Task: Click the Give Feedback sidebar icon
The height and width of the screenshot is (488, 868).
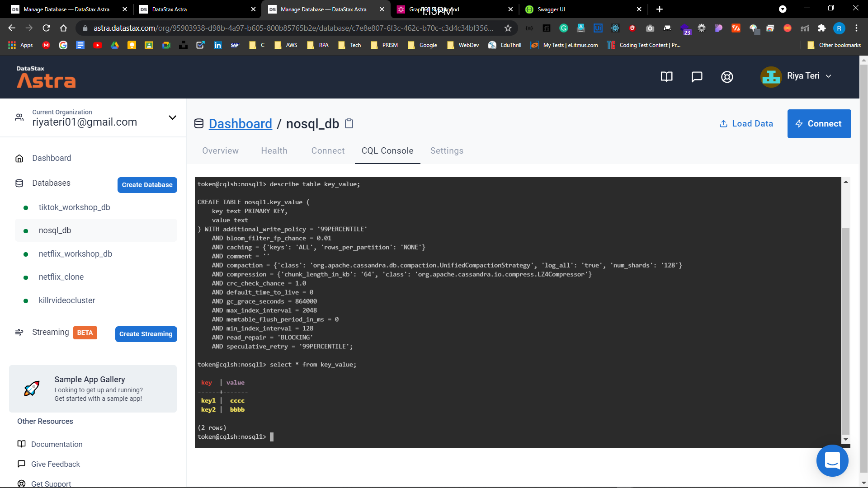Action: 21,464
